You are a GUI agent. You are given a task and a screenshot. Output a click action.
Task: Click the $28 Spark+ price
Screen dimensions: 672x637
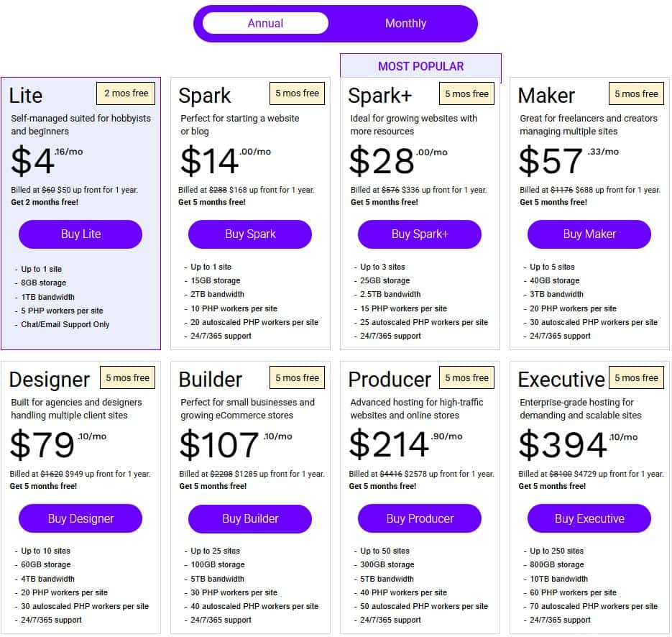pos(381,161)
